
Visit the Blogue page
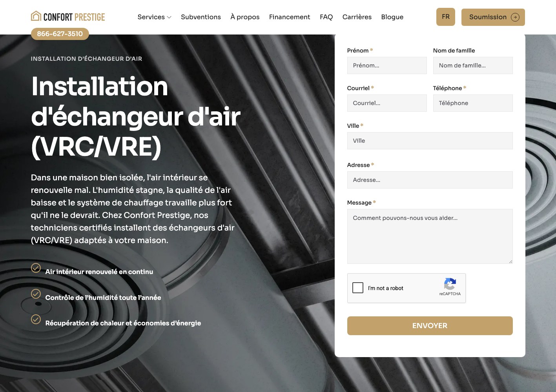[x=392, y=17]
